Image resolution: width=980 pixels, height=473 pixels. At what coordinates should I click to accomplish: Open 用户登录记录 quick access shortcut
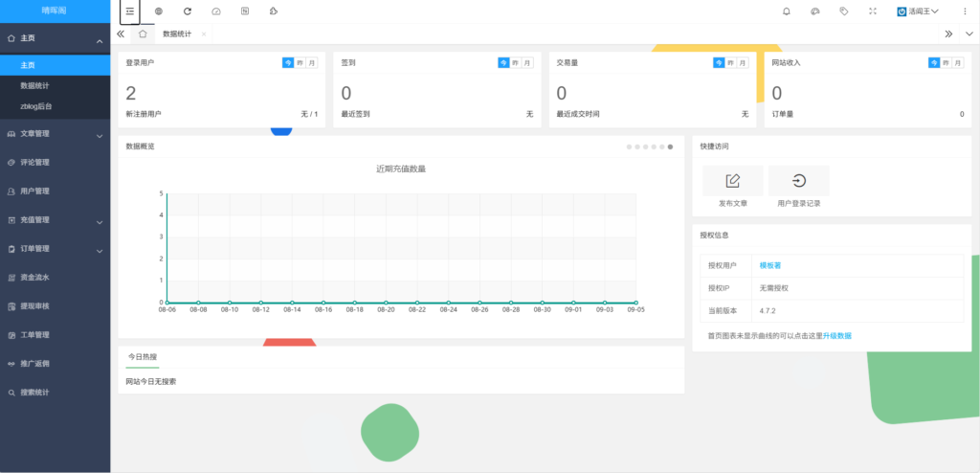799,187
